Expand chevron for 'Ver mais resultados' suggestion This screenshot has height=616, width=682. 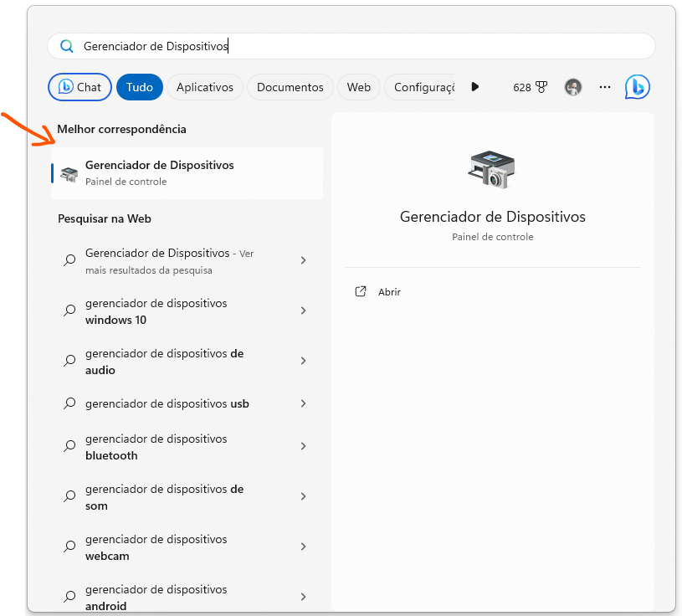[304, 260]
